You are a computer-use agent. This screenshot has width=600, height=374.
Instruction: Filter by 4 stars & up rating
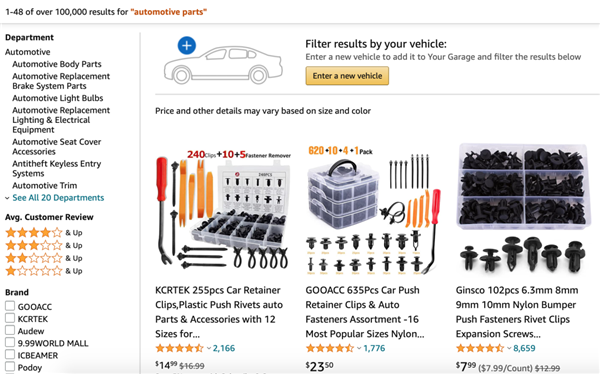[44, 232]
